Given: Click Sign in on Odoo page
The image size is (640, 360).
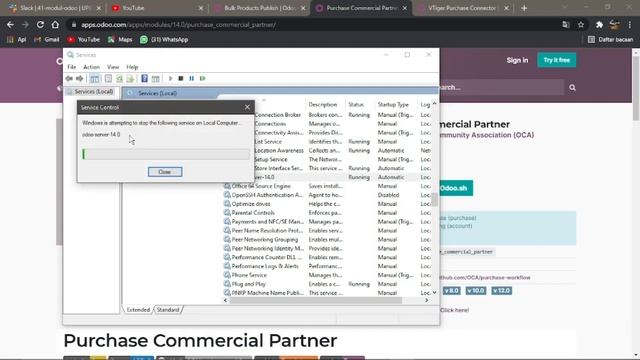Looking at the screenshot, I should [x=517, y=60].
